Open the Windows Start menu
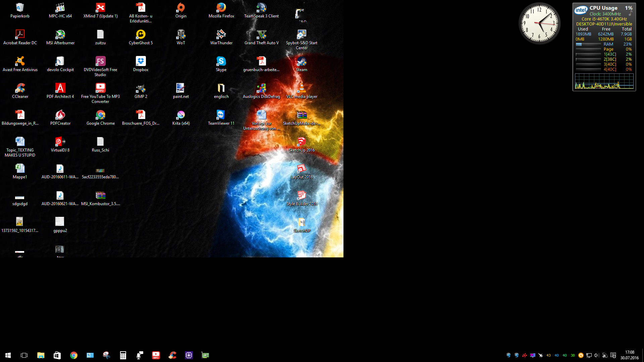Image resolution: width=644 pixels, height=362 pixels. pyautogui.click(x=8, y=355)
